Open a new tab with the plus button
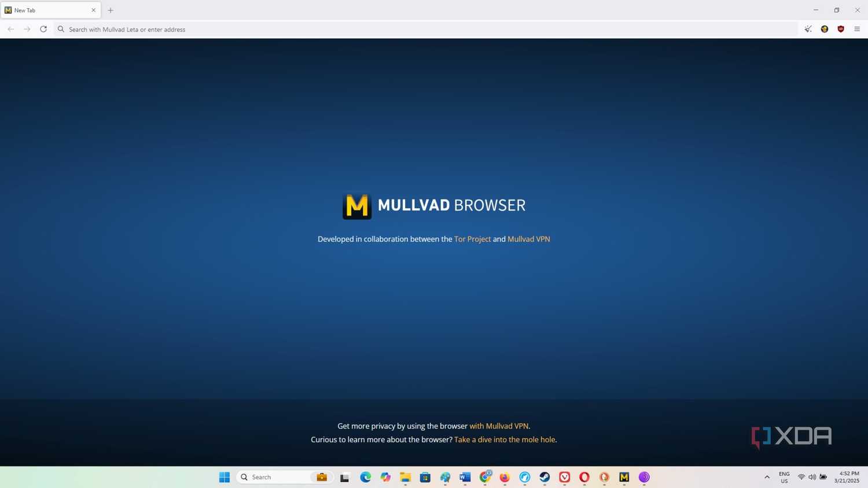868x488 pixels. pyautogui.click(x=111, y=10)
